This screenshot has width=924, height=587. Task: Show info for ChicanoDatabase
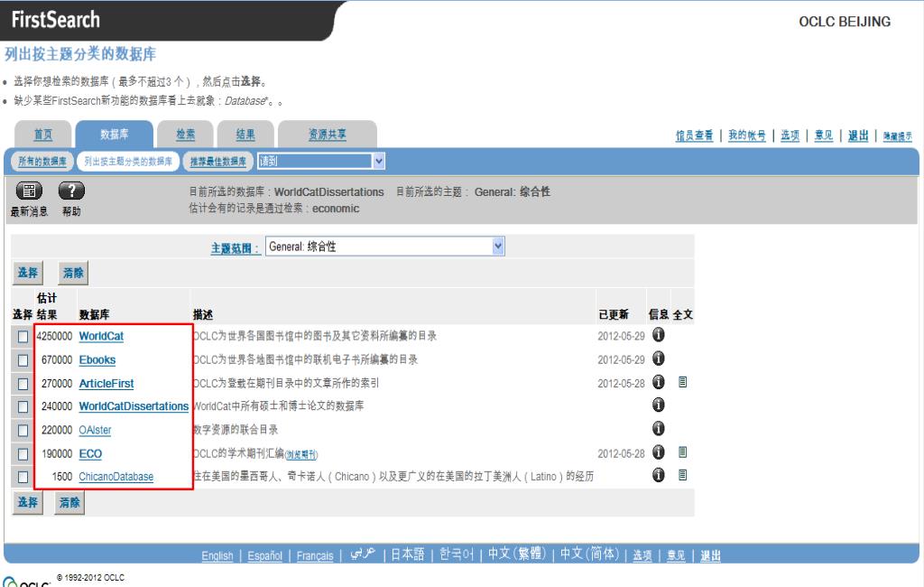tap(658, 476)
